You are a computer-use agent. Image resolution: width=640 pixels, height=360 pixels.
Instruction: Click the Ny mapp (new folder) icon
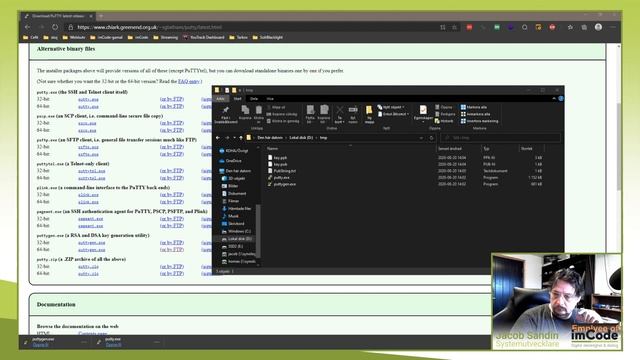tap(369, 114)
